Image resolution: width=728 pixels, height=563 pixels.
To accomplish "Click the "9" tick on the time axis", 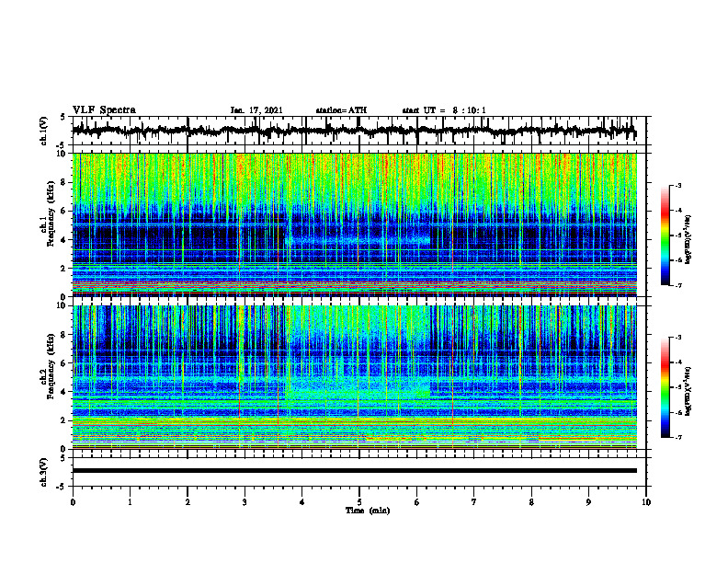I will 588,502.
